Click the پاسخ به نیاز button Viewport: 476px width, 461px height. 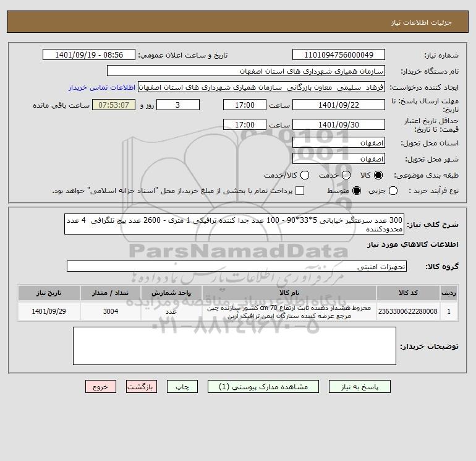point(359,387)
